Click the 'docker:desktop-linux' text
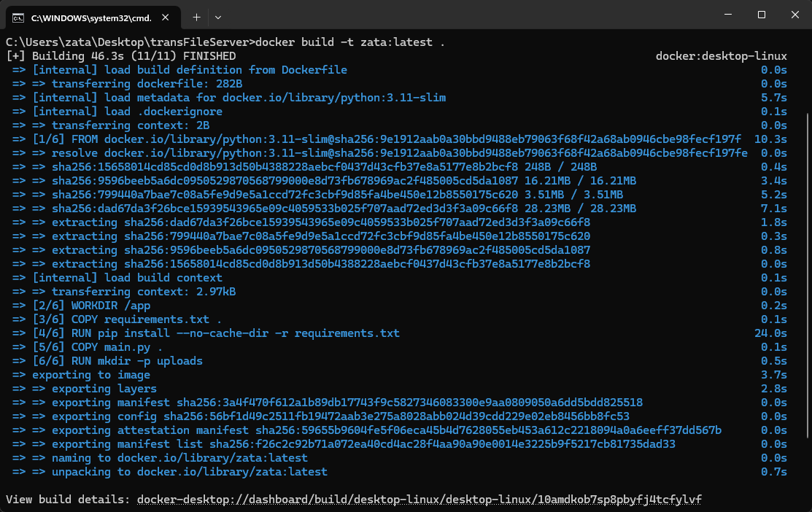Viewport: 812px width, 512px height. coord(721,56)
